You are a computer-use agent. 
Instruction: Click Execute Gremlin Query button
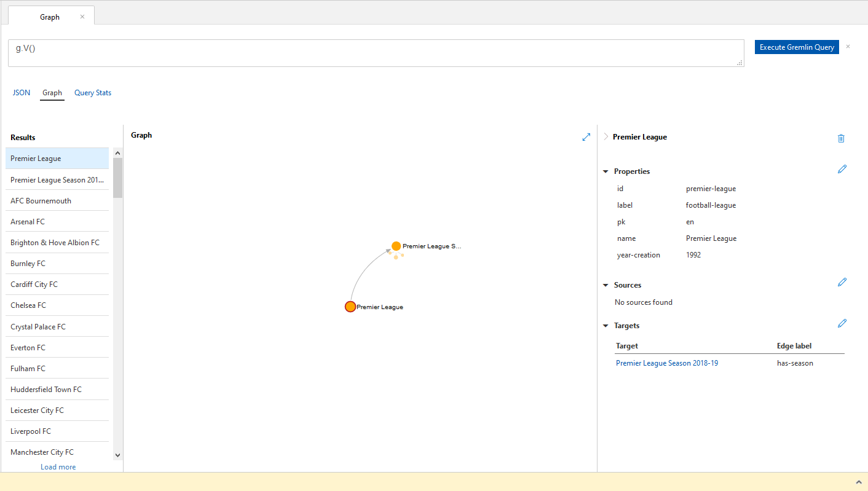[x=797, y=47]
